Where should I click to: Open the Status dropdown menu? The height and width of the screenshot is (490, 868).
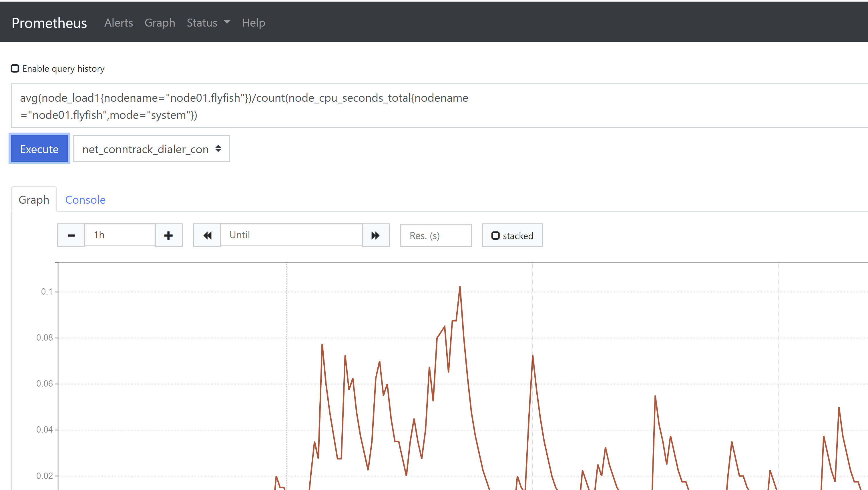208,23
